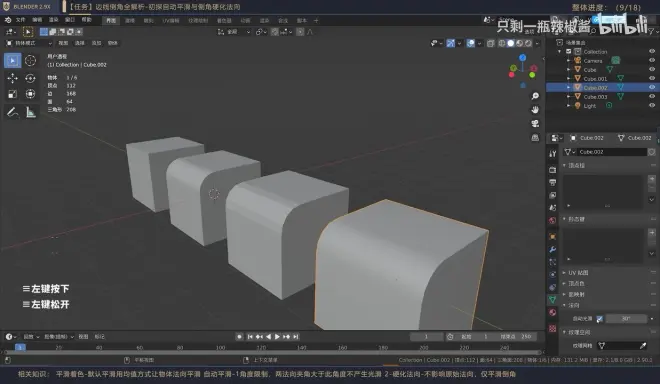Expand the Cube.002 tree row
Viewport: 660px width, 384px height.
click(568, 88)
